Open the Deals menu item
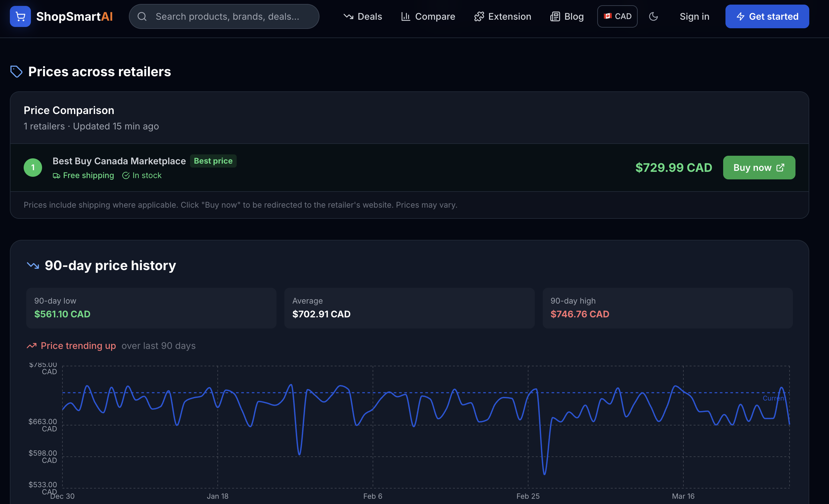 (x=363, y=16)
